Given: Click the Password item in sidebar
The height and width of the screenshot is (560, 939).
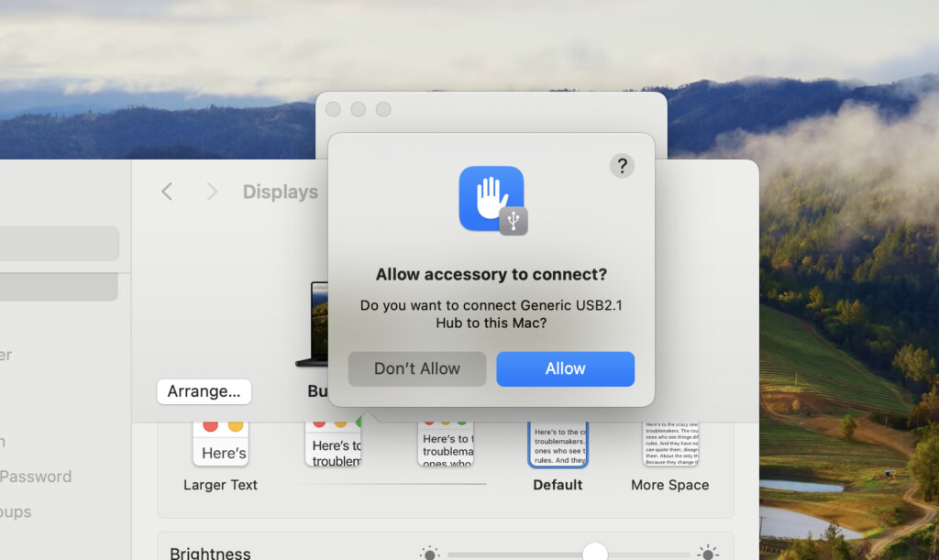Looking at the screenshot, I should 36,477.
